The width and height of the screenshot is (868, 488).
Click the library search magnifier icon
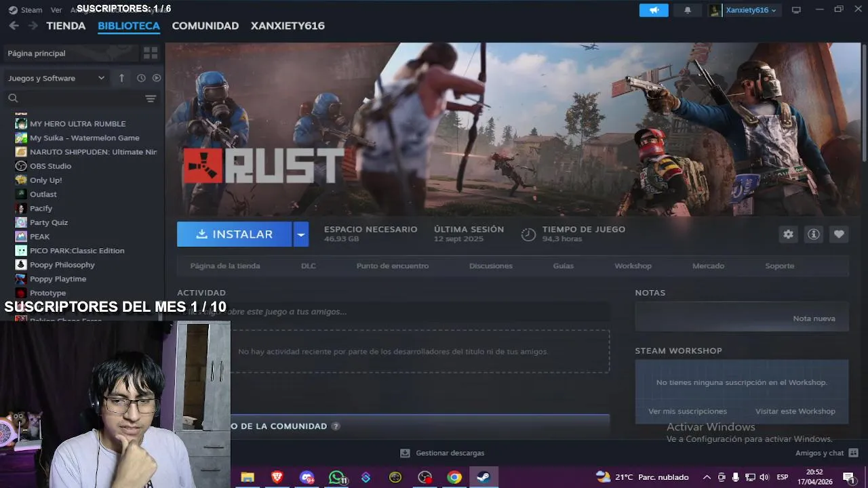click(13, 98)
